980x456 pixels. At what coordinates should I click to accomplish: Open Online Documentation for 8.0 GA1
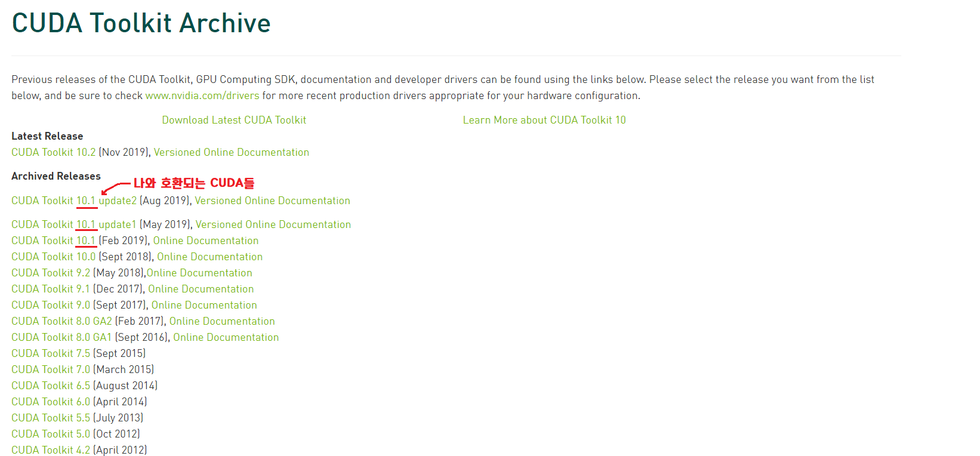pos(226,337)
